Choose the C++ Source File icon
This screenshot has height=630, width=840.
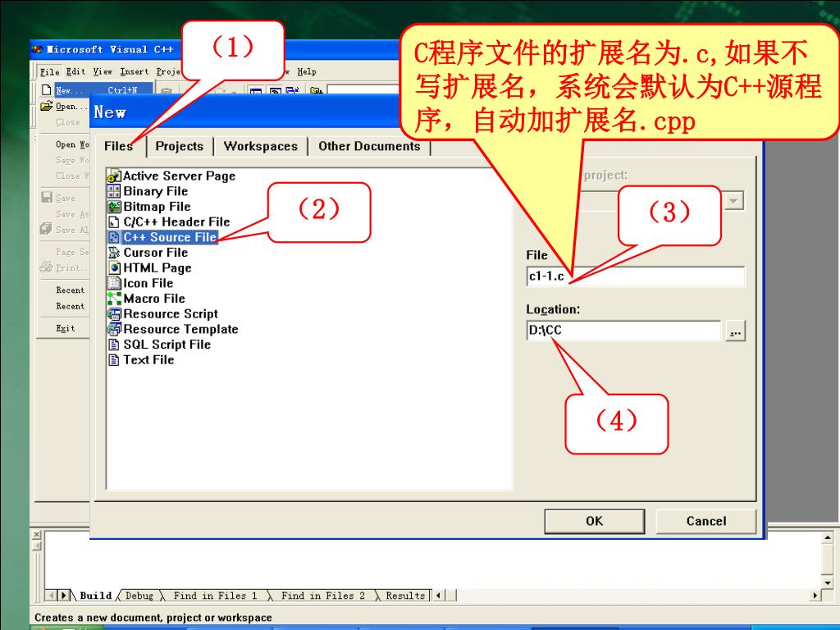click(114, 237)
